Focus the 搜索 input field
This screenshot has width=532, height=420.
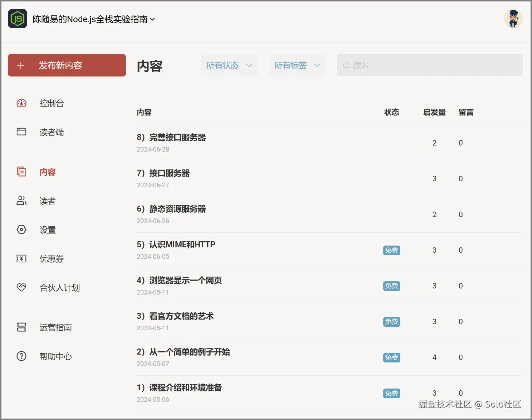[430, 65]
